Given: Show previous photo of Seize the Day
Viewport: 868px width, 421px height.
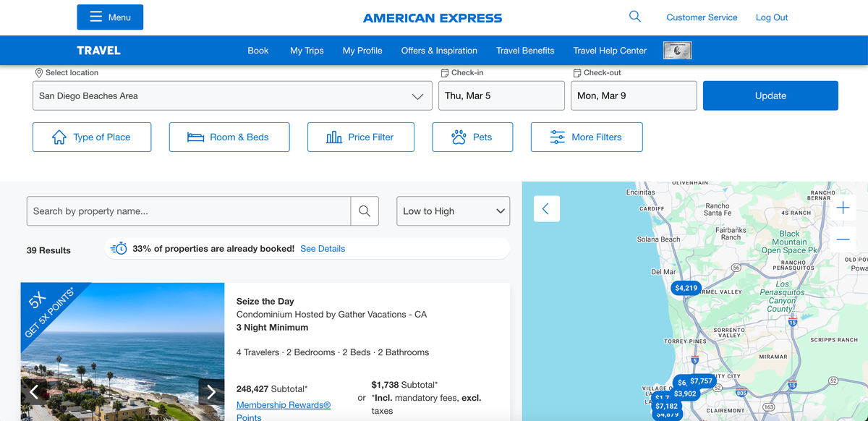Looking at the screenshot, I should 34,392.
